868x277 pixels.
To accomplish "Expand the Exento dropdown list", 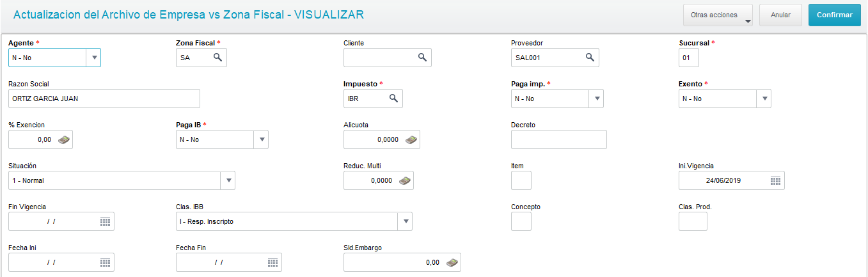I will [x=764, y=99].
